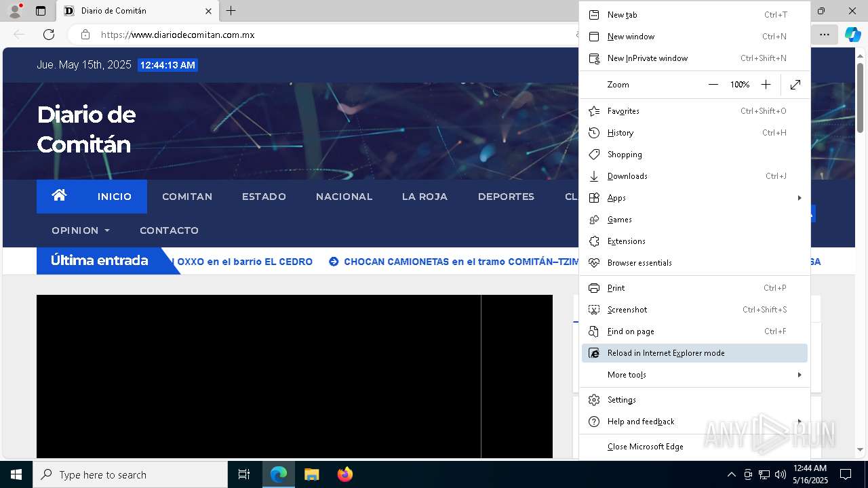Click the Extensions puzzle icon in menu
The image size is (868, 488).
(594, 241)
